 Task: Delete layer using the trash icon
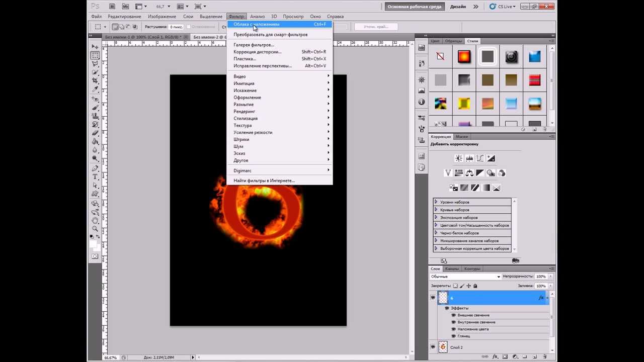(x=545, y=356)
